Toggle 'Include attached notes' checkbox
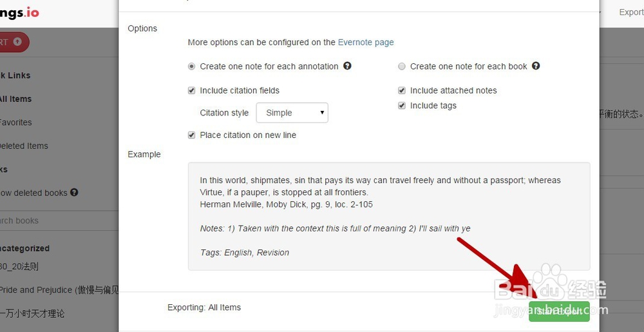The height and width of the screenshot is (332, 644). [x=402, y=91]
